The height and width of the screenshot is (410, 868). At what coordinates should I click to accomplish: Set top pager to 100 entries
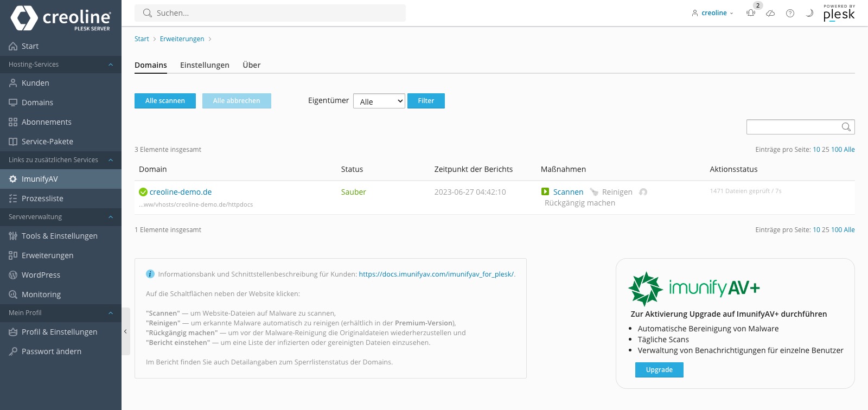pyautogui.click(x=837, y=150)
